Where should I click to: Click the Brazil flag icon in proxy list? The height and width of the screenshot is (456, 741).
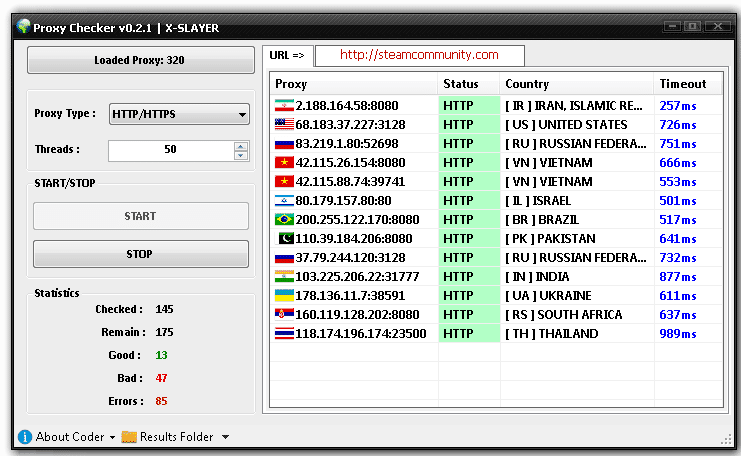tap(284, 220)
